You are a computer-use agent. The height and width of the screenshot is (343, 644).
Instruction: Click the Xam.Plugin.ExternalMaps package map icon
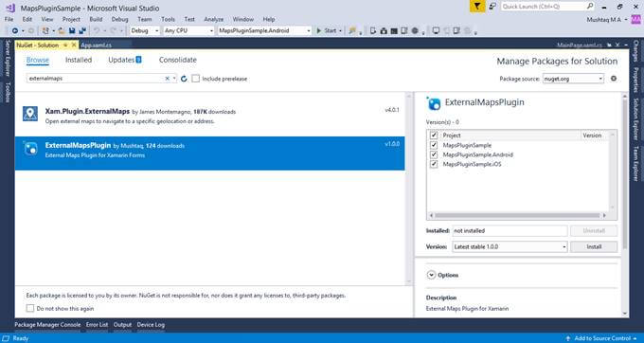click(30, 114)
